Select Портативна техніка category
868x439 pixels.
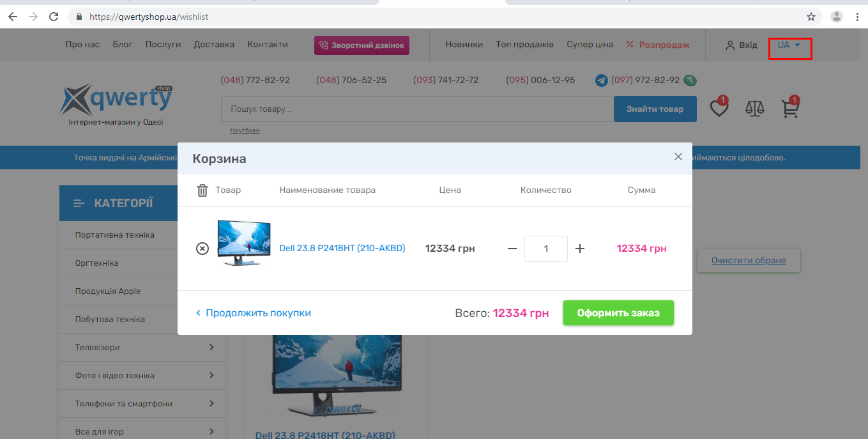pos(115,235)
